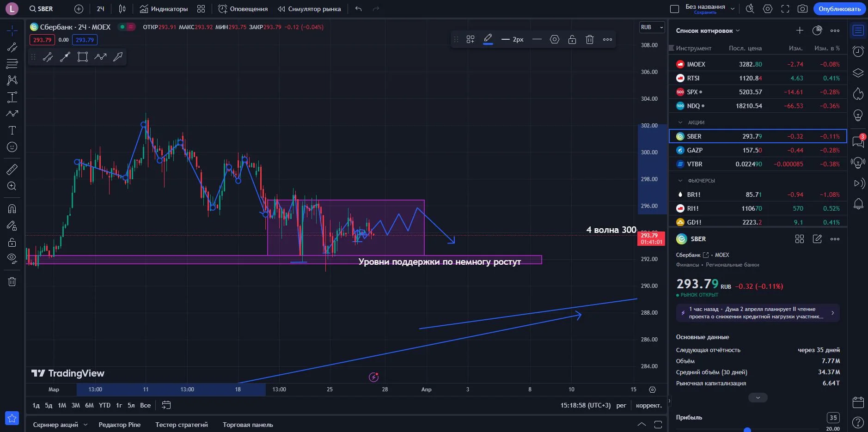Viewport: 868px width, 432px height.
Task: Expand more key data with the chevron button
Action: [758, 397]
